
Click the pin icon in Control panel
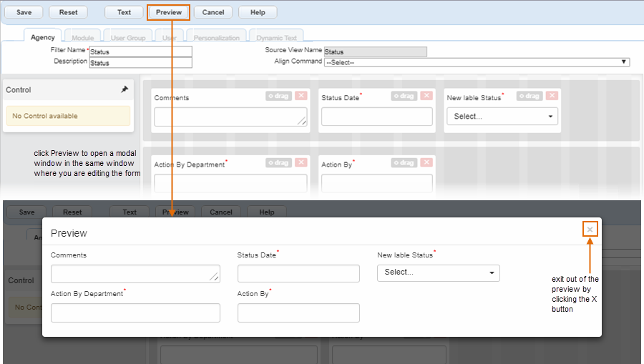[125, 89]
